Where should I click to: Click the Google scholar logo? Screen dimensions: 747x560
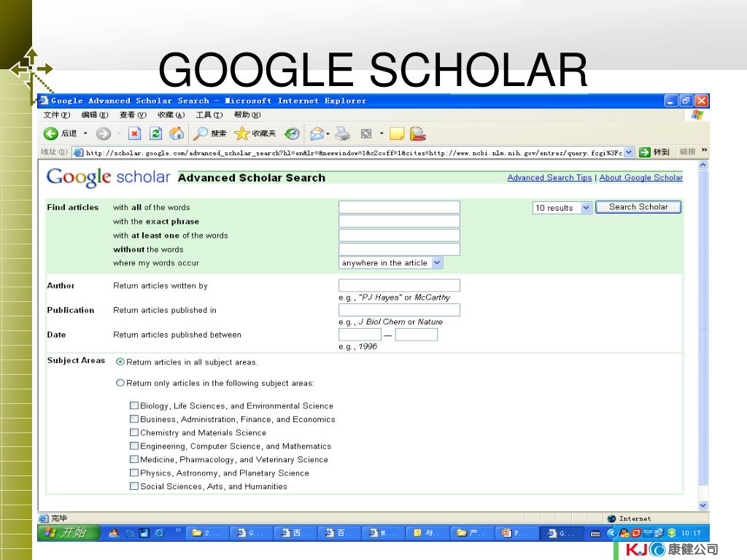[x=108, y=177]
